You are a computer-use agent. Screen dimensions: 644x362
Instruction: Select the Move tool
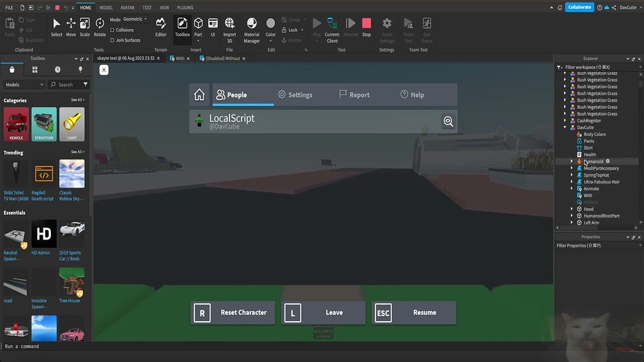71,28
